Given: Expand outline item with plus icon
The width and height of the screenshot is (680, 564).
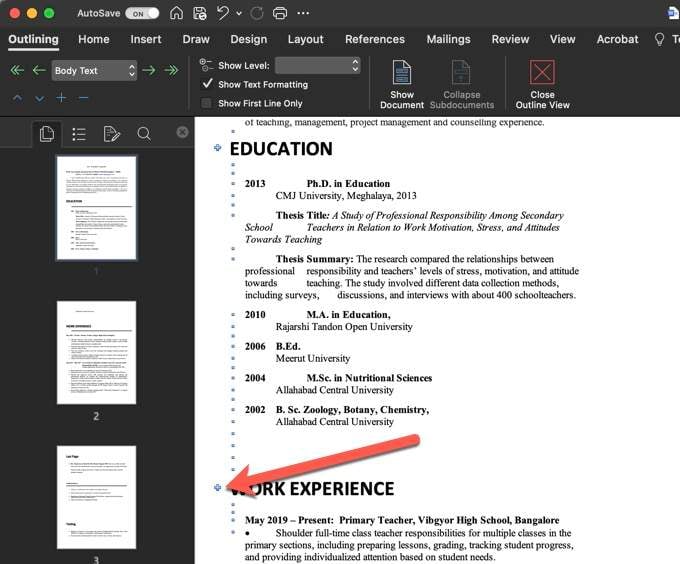Looking at the screenshot, I should [x=61, y=97].
